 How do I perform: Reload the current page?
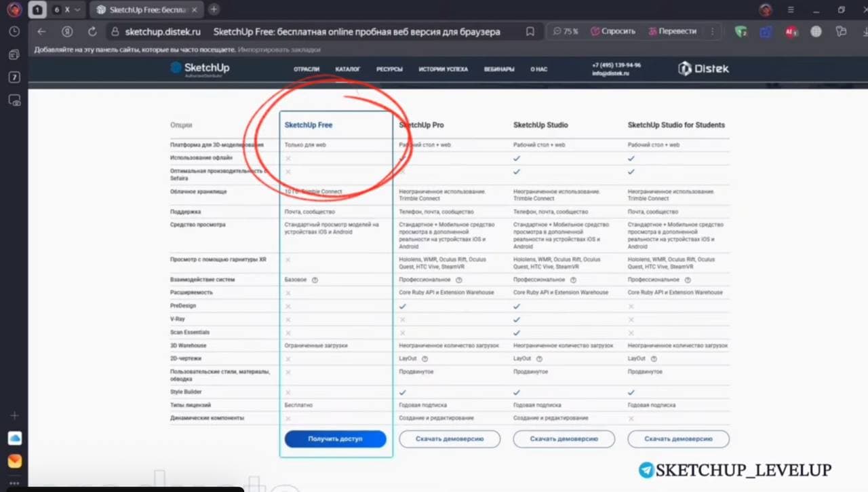[x=92, y=32]
